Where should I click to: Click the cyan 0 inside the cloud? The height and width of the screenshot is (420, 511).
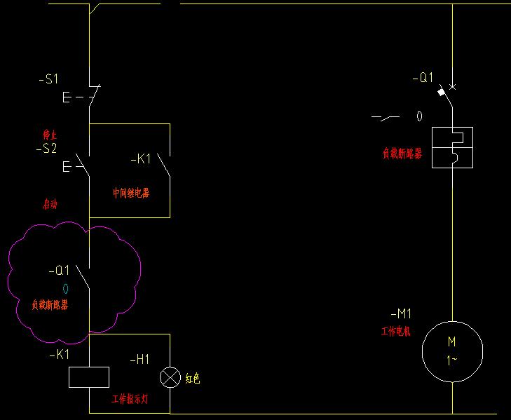[x=65, y=288]
